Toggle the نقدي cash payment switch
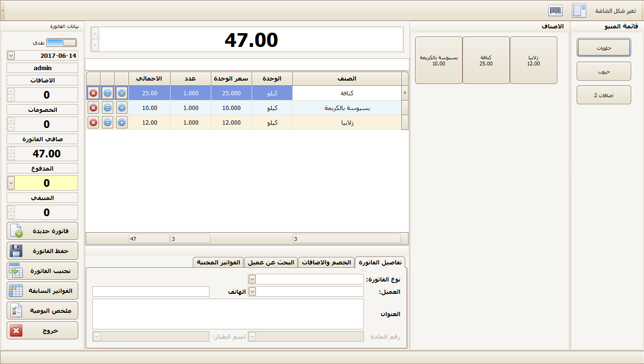Screen dimensions: 644x364 click(61, 43)
